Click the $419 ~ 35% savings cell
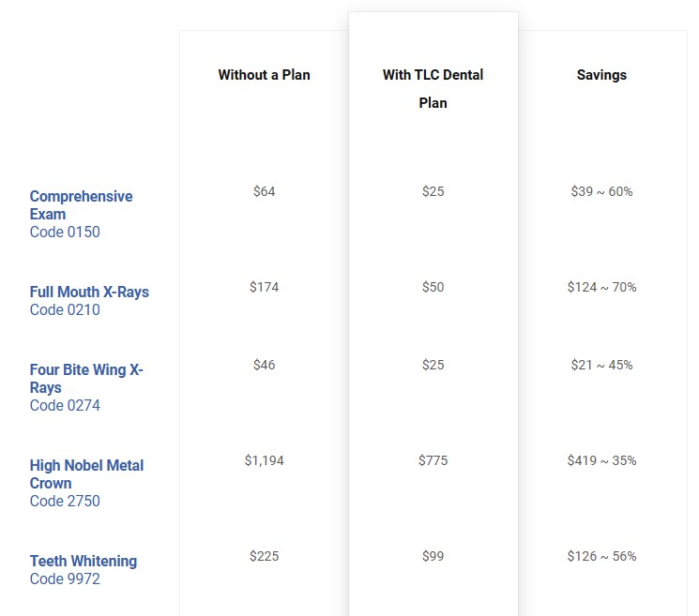699x616 pixels. click(x=601, y=460)
